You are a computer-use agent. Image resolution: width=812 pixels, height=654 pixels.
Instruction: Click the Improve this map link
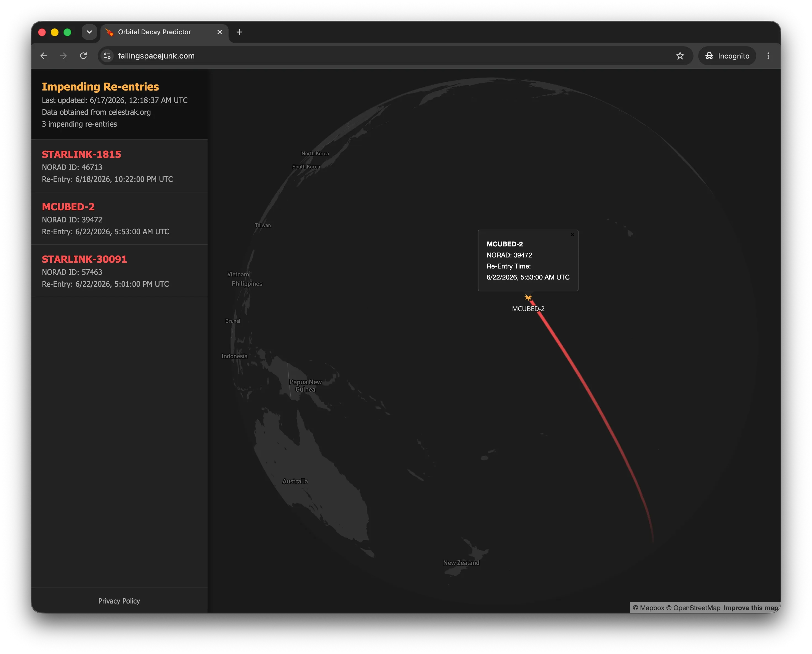pyautogui.click(x=750, y=608)
